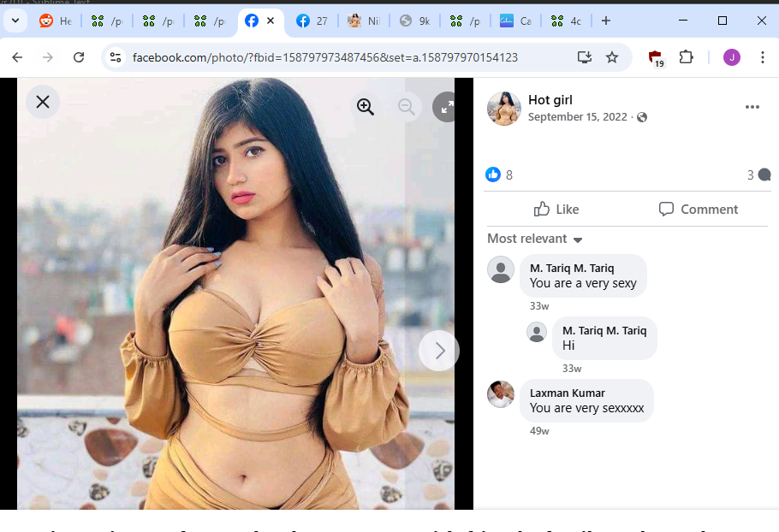Image resolution: width=779 pixels, height=532 pixels.
Task: Click the avatar beside the 'Hi' reply
Action: pos(537,333)
